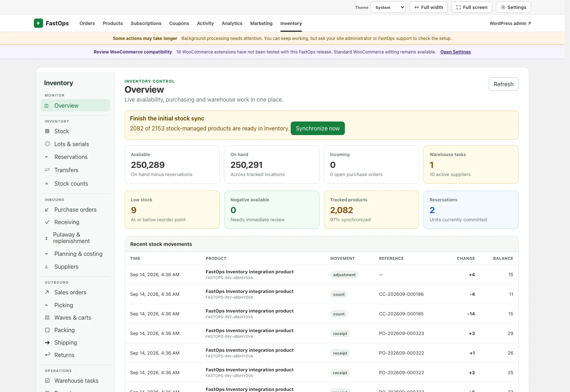Viewport: 570px width, 392px height.
Task: Open the Low stock card
Action: tap(172, 210)
